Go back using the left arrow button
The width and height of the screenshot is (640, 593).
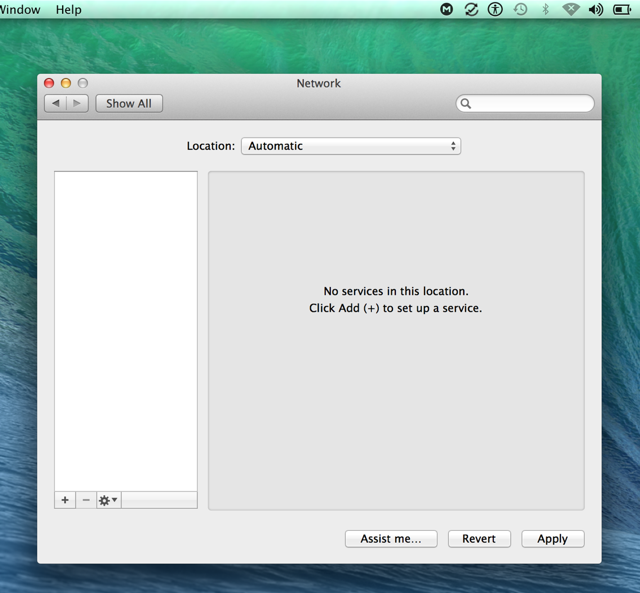pyautogui.click(x=56, y=103)
